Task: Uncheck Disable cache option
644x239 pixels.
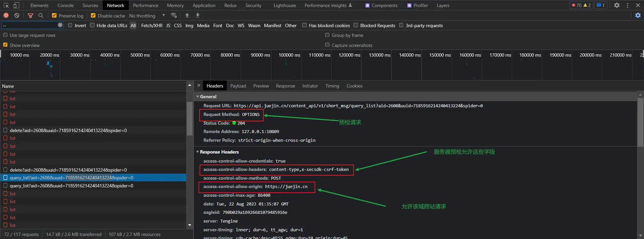Action: click(93, 15)
